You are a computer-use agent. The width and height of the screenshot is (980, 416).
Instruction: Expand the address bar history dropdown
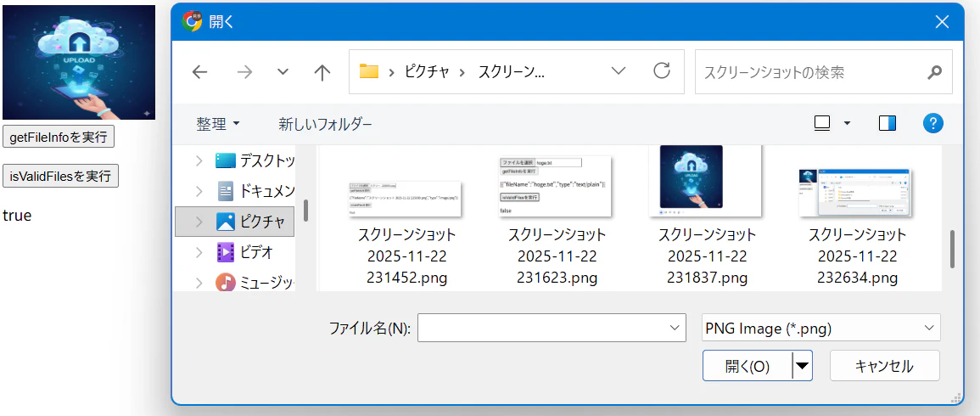pos(619,71)
